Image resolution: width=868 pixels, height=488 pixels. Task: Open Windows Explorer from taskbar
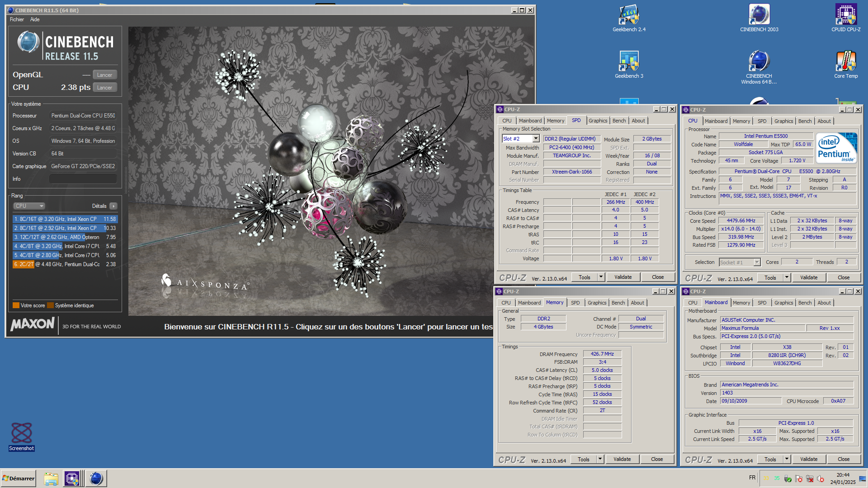click(x=51, y=479)
